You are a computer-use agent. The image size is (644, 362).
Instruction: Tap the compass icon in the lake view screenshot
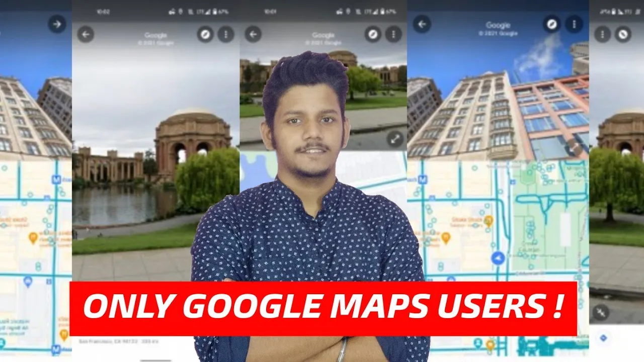pos(205,34)
